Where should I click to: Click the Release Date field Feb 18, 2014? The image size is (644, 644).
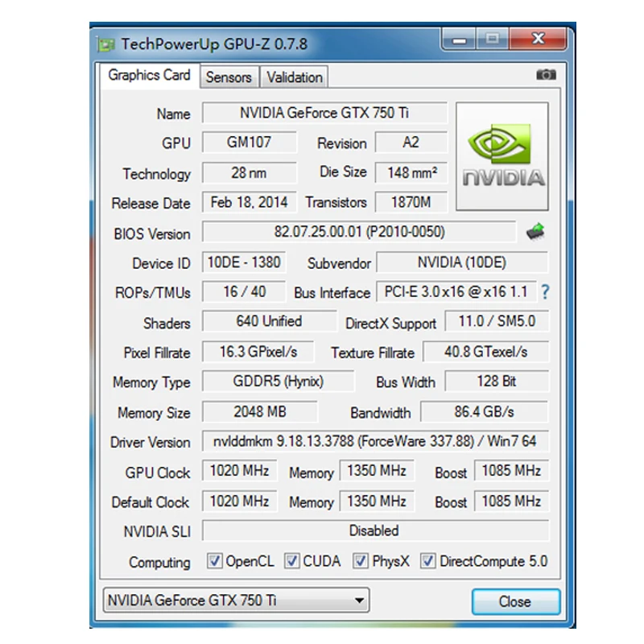coord(250,203)
